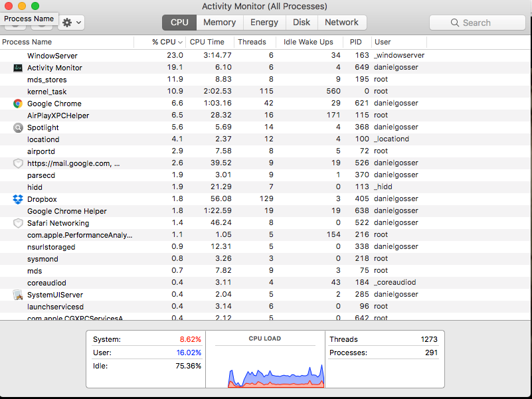This screenshot has height=399, width=532.
Task: Select the hidd process
Action: click(x=266, y=187)
